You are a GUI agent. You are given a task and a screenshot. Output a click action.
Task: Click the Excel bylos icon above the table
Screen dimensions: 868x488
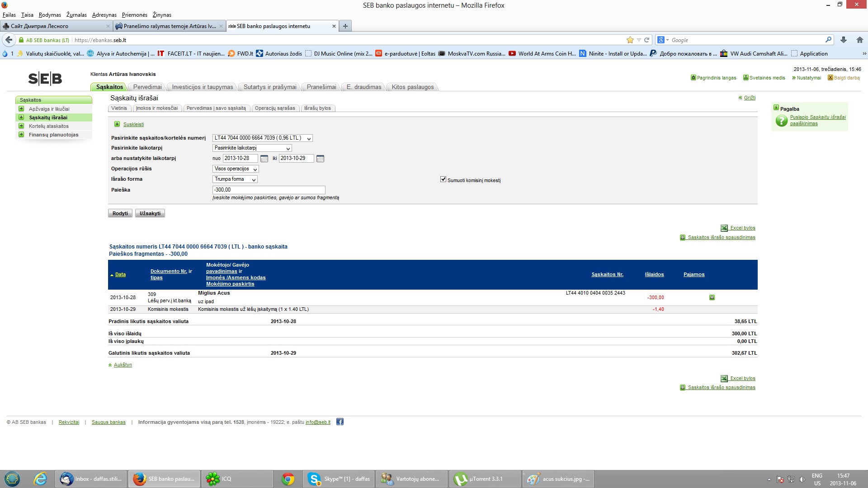(724, 228)
